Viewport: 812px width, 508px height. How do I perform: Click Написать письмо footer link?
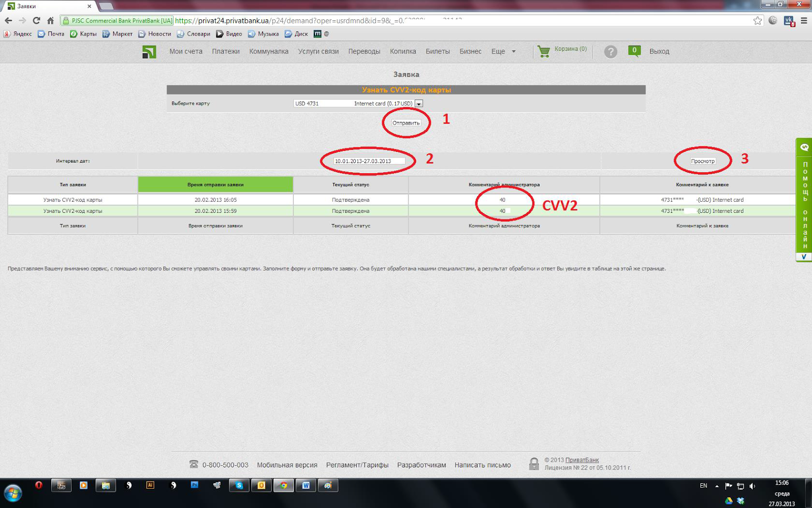[483, 465]
